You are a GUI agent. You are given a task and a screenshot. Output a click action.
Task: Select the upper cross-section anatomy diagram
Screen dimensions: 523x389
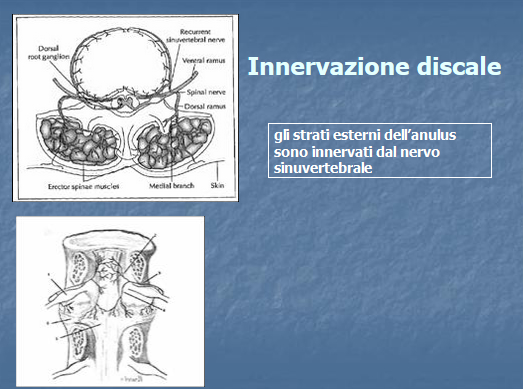125,108
